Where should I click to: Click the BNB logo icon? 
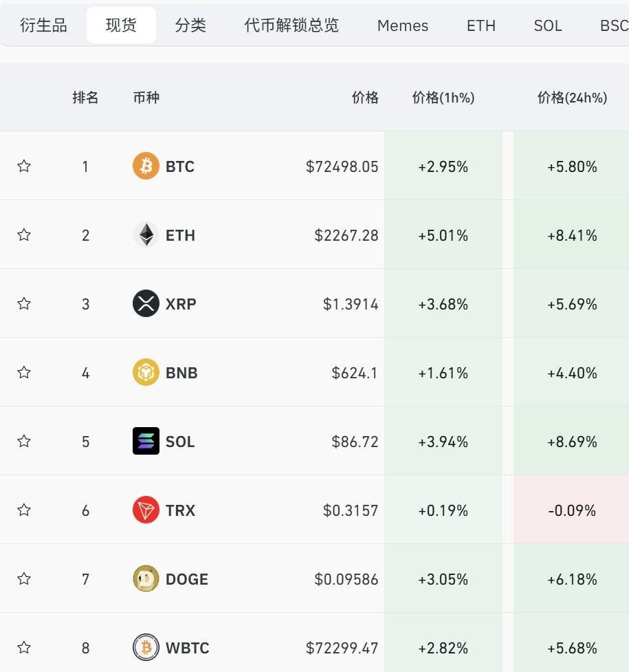tap(144, 372)
